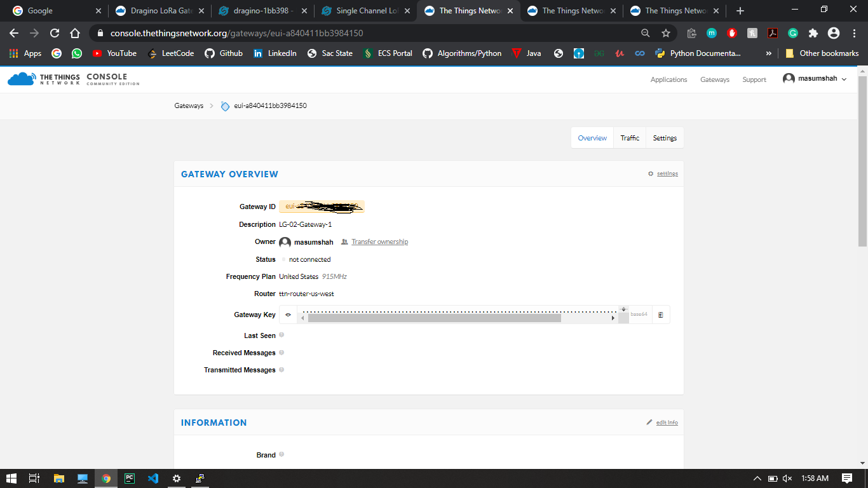Click the browser address bar URL
The width and height of the screenshot is (868, 488).
pos(236,33)
